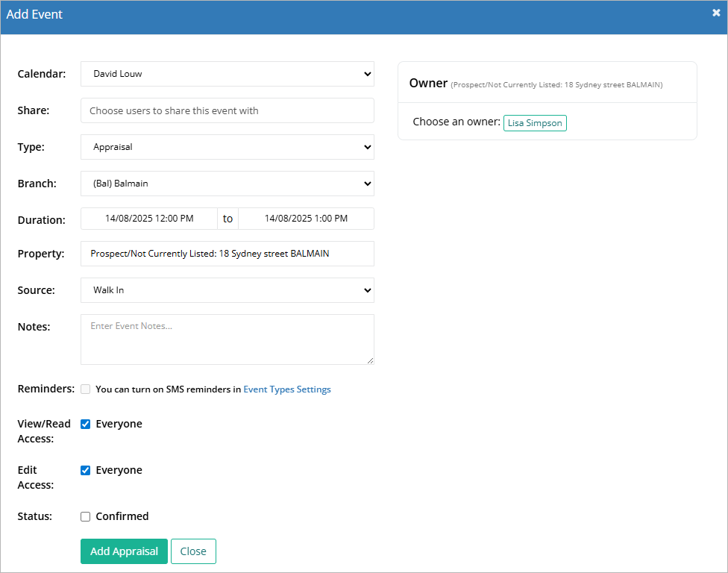Image resolution: width=728 pixels, height=573 pixels.
Task: Click 'Choose an owner:' text
Action: [456, 122]
